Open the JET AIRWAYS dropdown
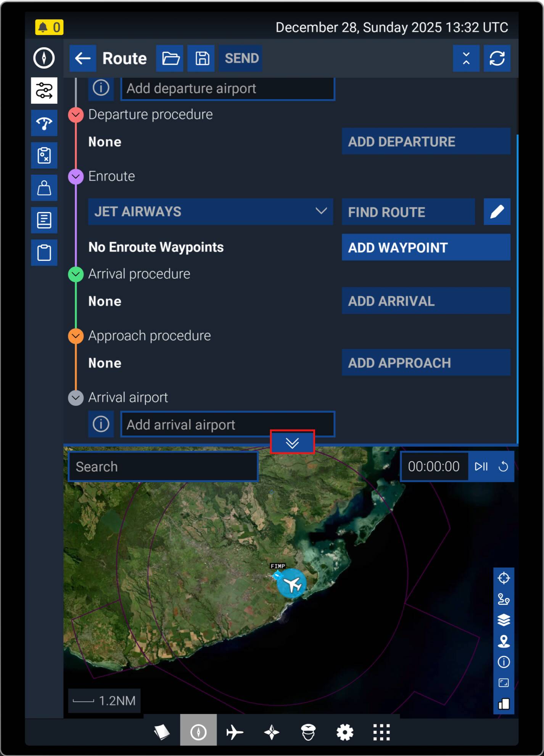The width and height of the screenshot is (544, 756). point(211,212)
